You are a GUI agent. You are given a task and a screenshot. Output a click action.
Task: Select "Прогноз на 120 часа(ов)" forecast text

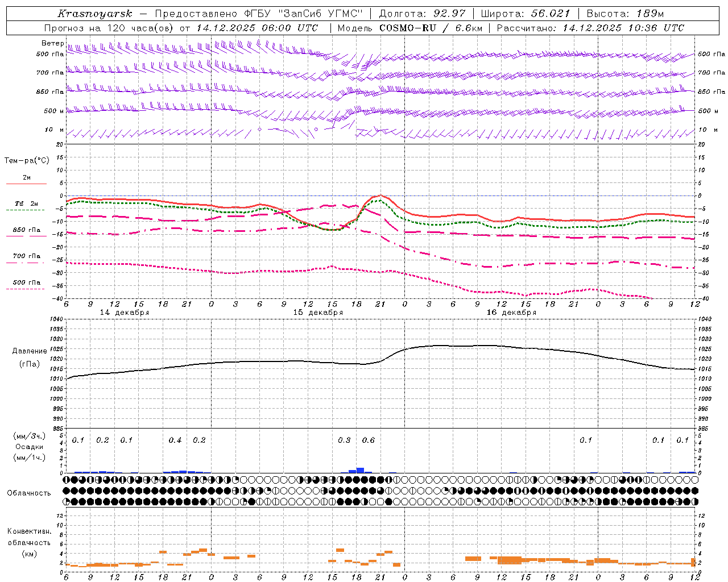coord(109,28)
